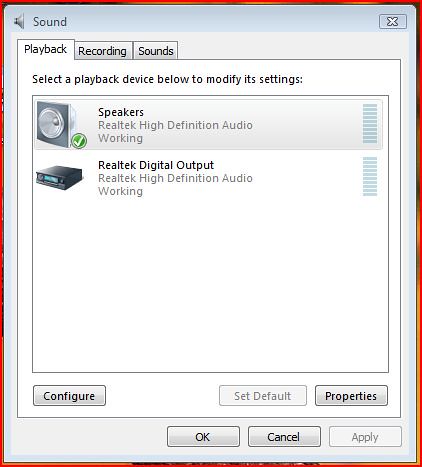422x467 pixels.
Task: Confirm with the OK button
Action: 203,437
